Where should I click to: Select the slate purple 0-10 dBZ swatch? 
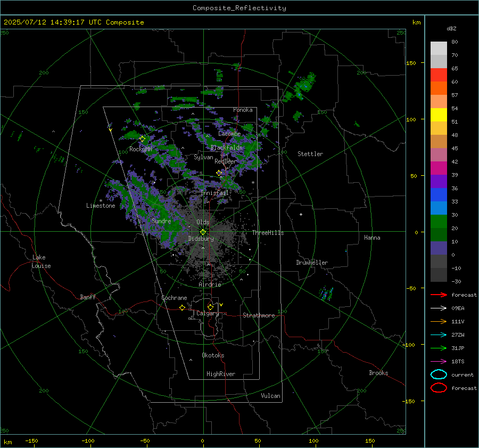tap(439, 248)
